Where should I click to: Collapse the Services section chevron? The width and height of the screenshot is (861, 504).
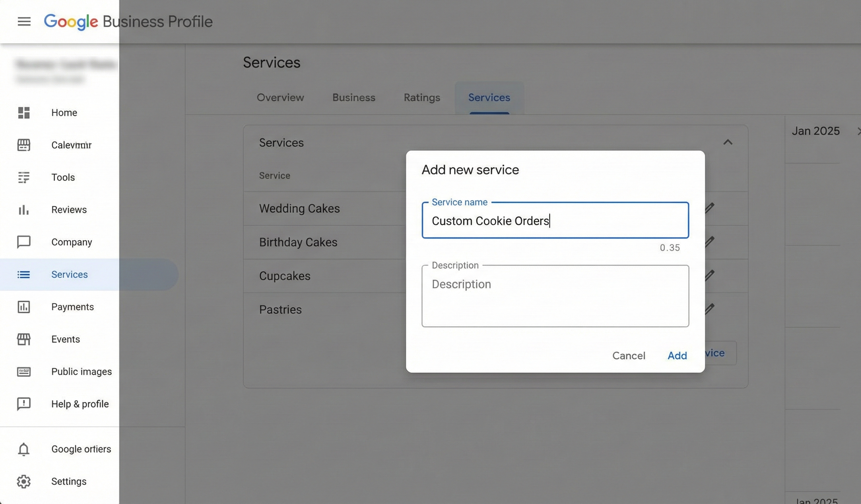(728, 142)
